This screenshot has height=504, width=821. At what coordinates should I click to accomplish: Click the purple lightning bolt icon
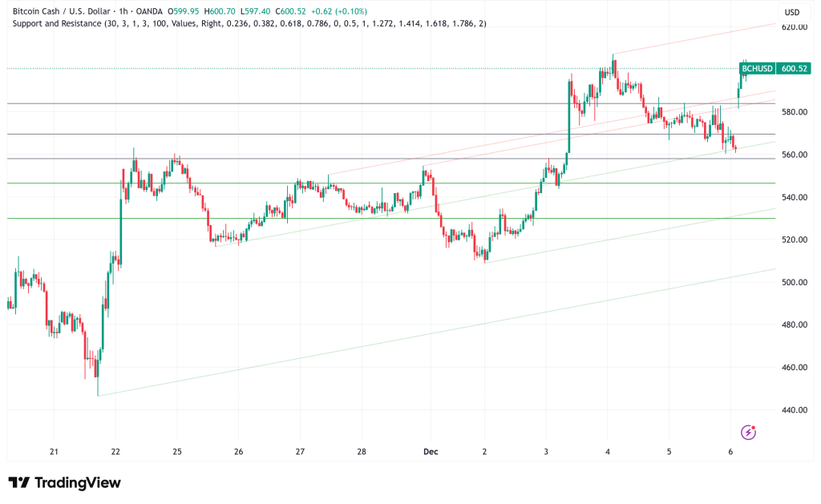(x=748, y=432)
